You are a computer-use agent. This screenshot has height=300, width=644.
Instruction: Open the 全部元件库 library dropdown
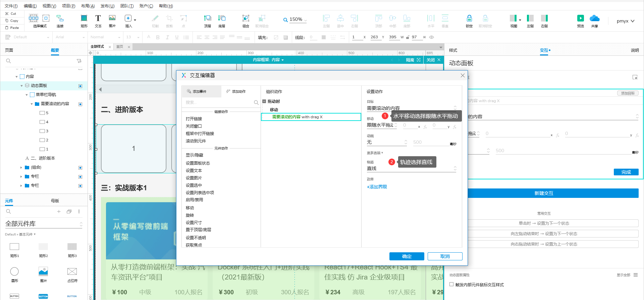44,224
